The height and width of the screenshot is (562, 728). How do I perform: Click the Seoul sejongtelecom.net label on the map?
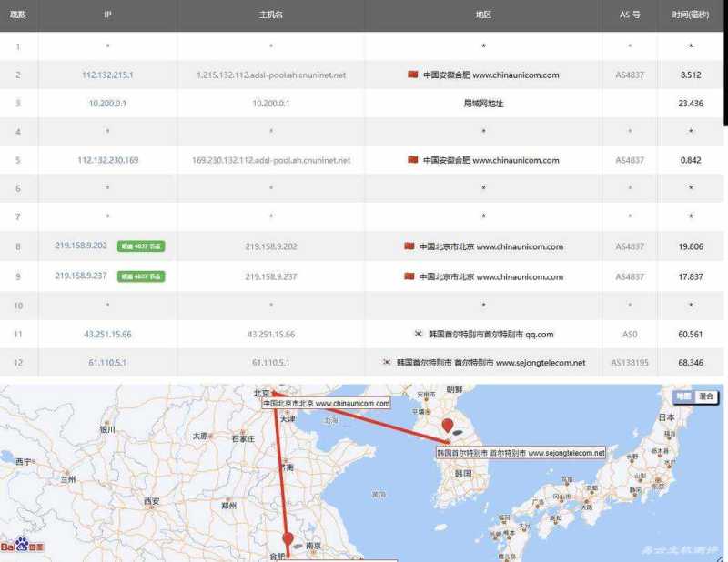(521, 450)
